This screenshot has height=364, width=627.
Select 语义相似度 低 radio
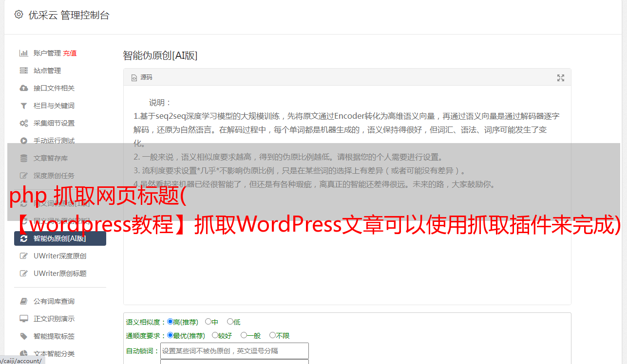click(230, 322)
